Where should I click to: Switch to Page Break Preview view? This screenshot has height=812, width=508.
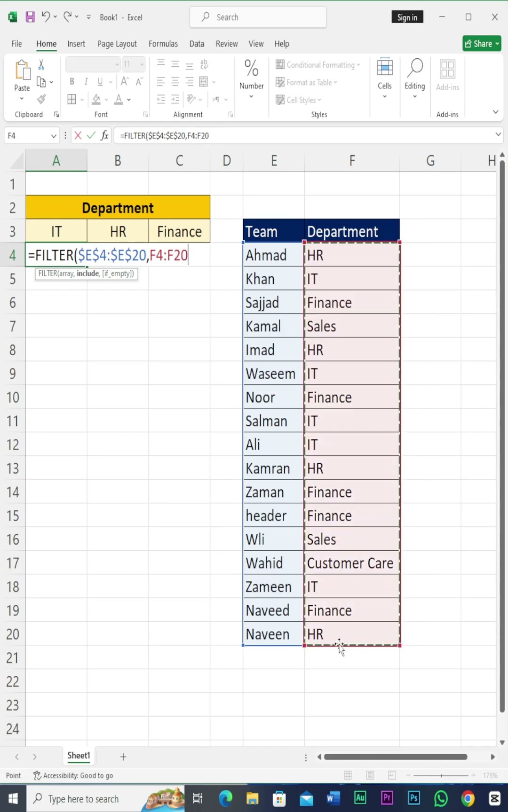(x=392, y=775)
